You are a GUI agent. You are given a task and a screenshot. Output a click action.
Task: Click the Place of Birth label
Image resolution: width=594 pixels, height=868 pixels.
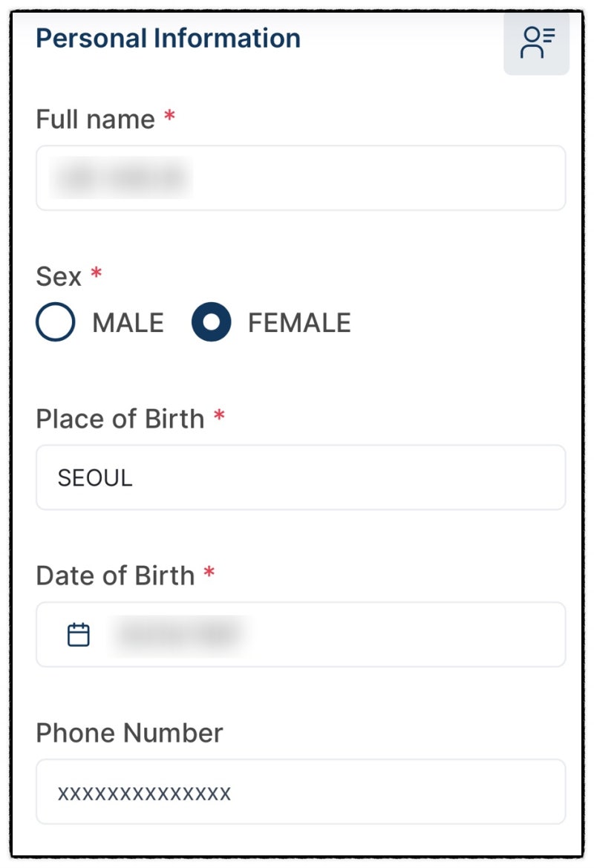pos(120,419)
